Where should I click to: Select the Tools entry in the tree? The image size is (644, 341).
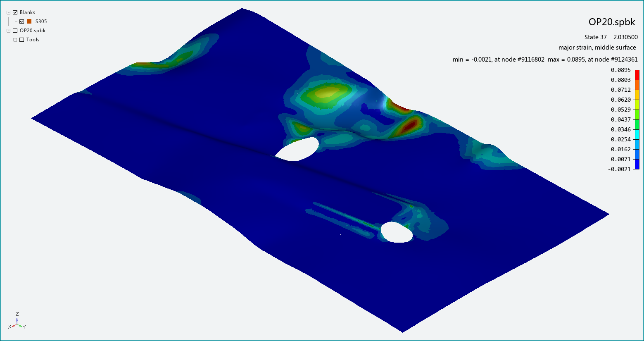point(33,39)
